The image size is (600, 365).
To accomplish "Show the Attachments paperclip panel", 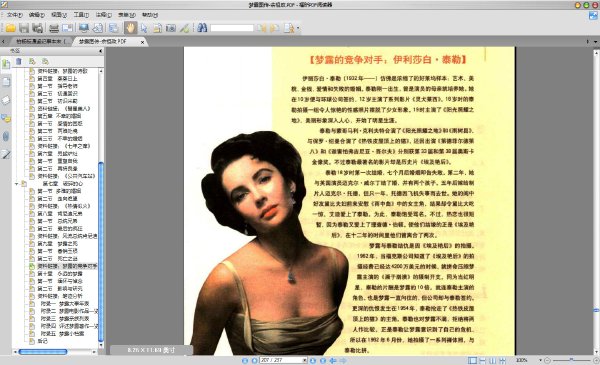I will point(6,136).
